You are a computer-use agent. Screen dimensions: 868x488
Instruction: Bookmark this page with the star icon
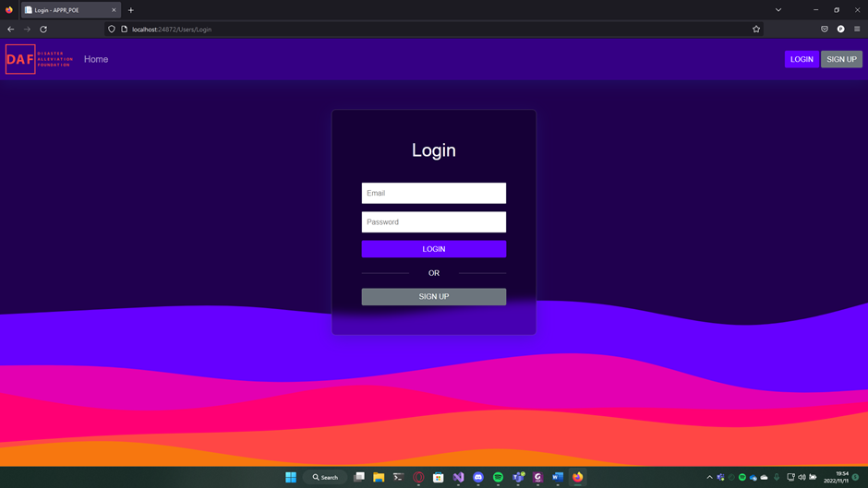pyautogui.click(x=756, y=30)
